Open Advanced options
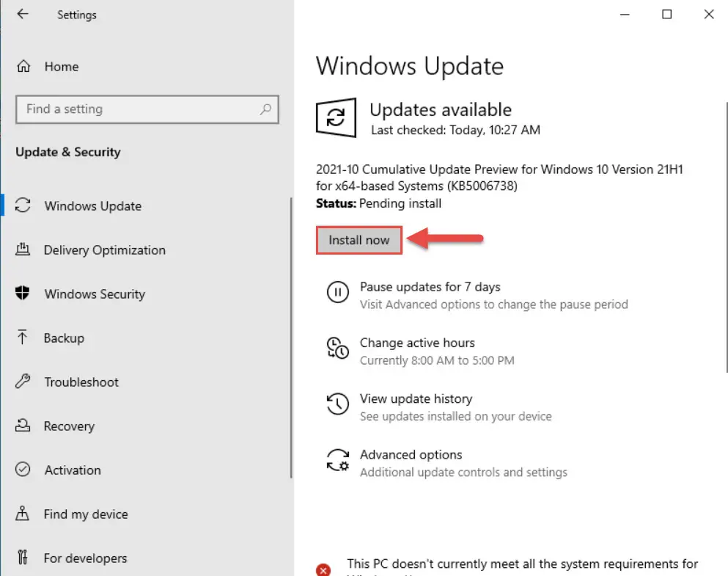 (411, 454)
